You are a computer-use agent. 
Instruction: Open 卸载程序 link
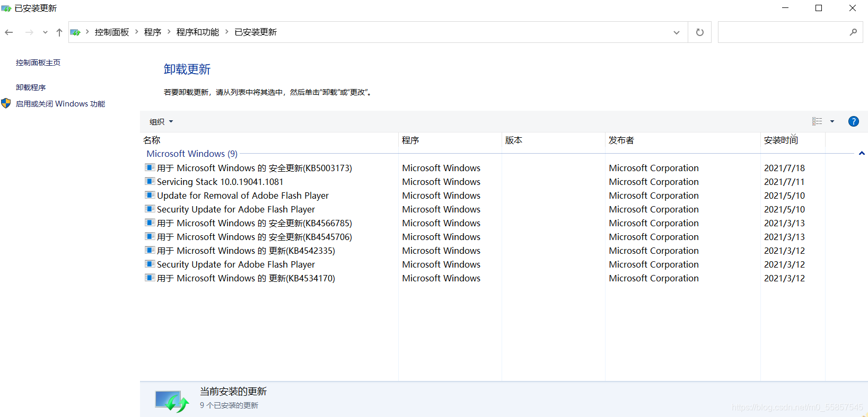pyautogui.click(x=31, y=87)
